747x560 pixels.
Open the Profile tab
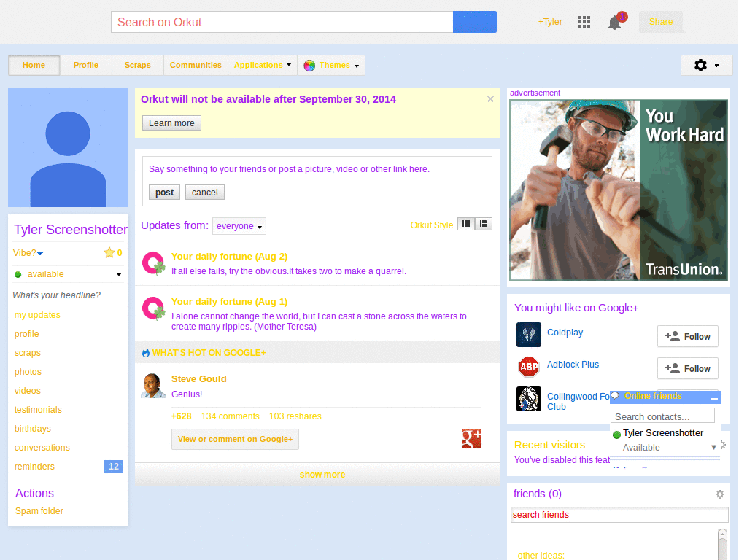[x=86, y=65]
